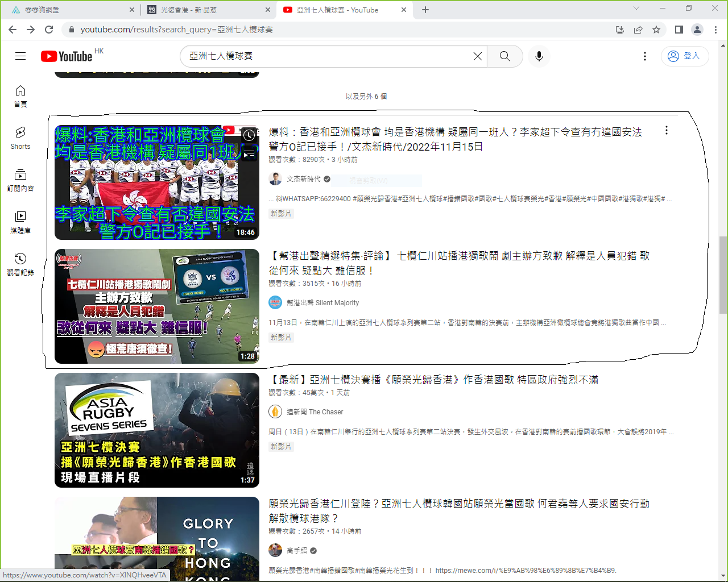Open 訂閱內容 in the sidebar
The image size is (728, 582).
[x=20, y=180]
